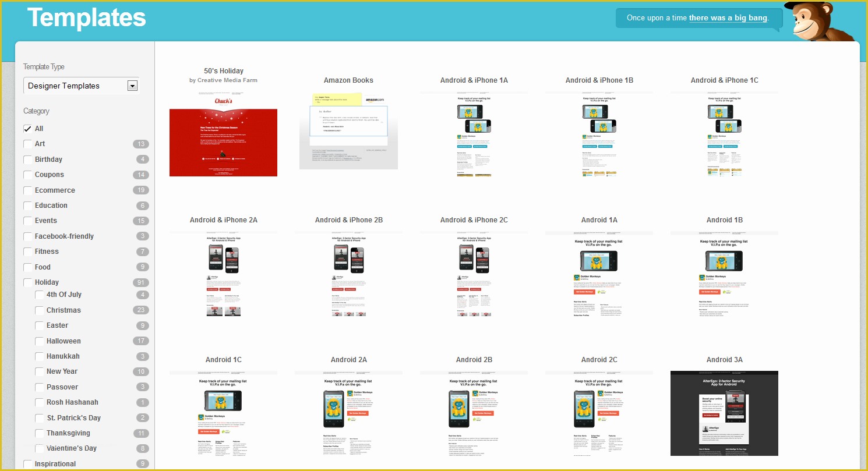
Task: Click the Ecommerce count badge 19
Action: (x=140, y=190)
